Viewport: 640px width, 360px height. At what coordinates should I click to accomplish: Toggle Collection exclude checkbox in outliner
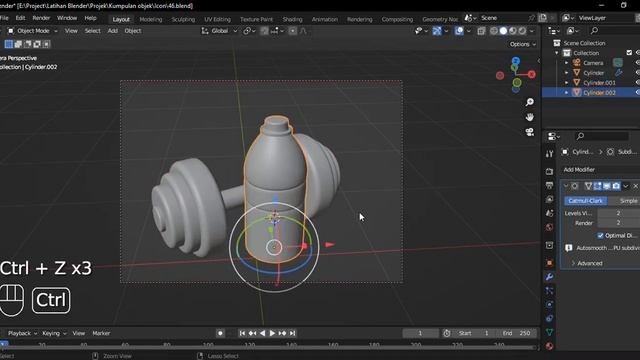click(x=629, y=53)
